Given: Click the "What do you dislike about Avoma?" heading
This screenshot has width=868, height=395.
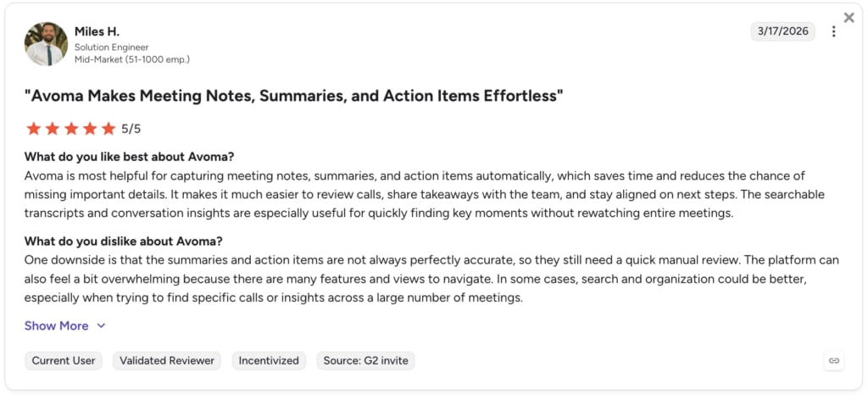Looking at the screenshot, I should pos(124,242).
